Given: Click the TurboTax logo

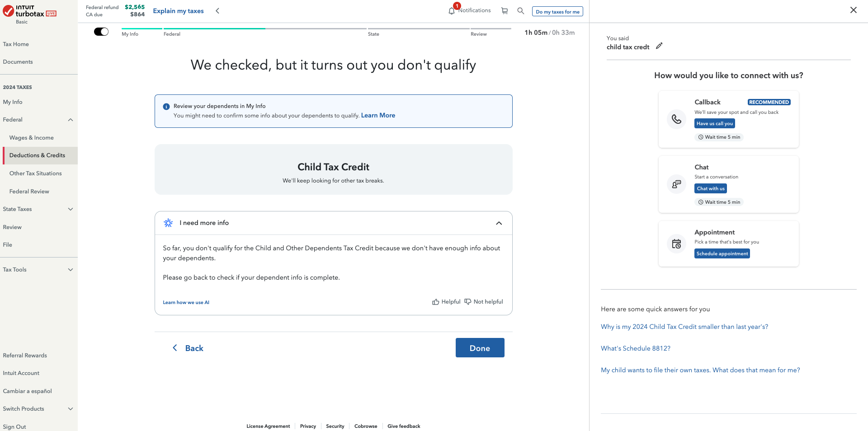Looking at the screenshot, I should pyautogui.click(x=29, y=12).
